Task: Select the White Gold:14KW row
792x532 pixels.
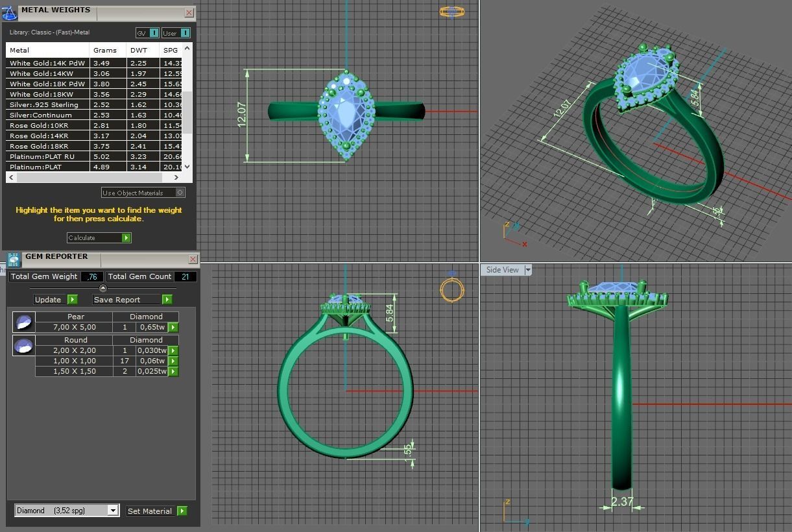Action: (95, 74)
